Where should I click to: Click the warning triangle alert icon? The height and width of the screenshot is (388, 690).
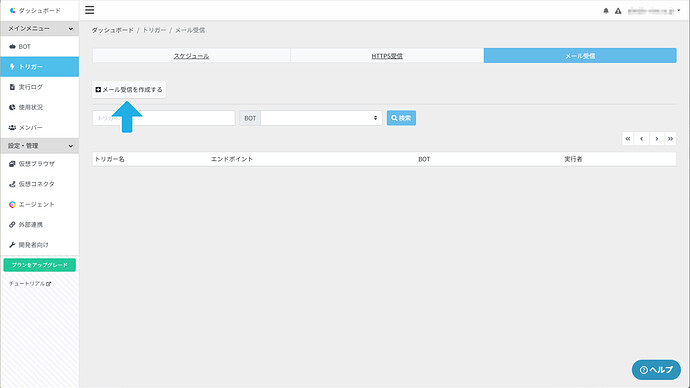point(618,11)
